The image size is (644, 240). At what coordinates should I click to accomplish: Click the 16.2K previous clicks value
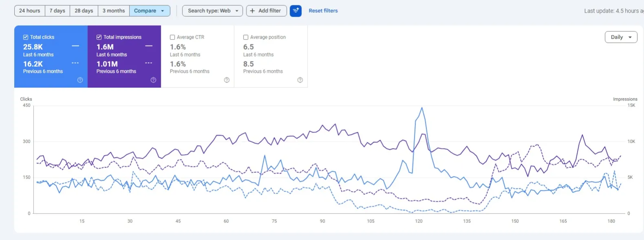tap(33, 64)
